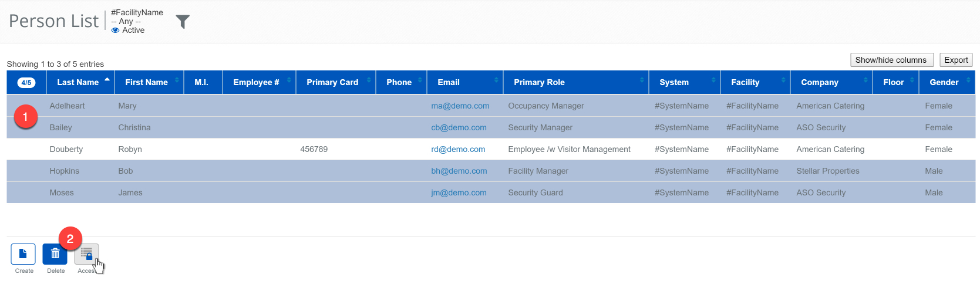This screenshot has height=284, width=980.
Task: Sort by Last Name column
Action: (78, 83)
